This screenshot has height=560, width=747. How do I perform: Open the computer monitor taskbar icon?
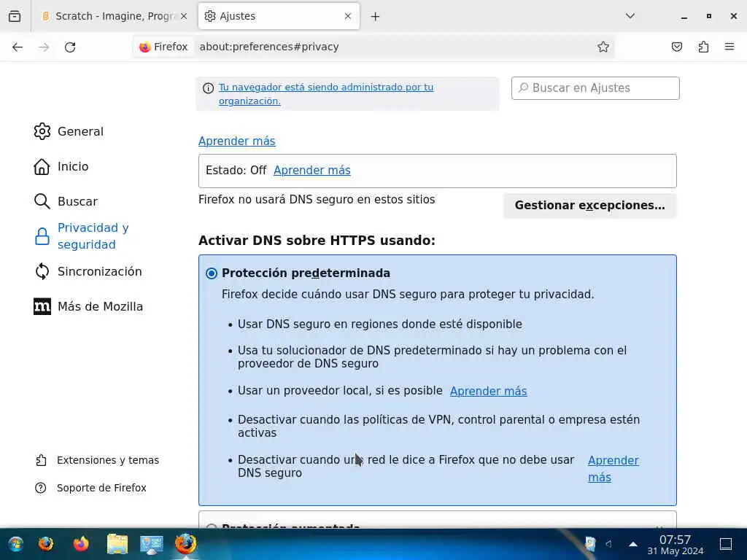(x=152, y=544)
